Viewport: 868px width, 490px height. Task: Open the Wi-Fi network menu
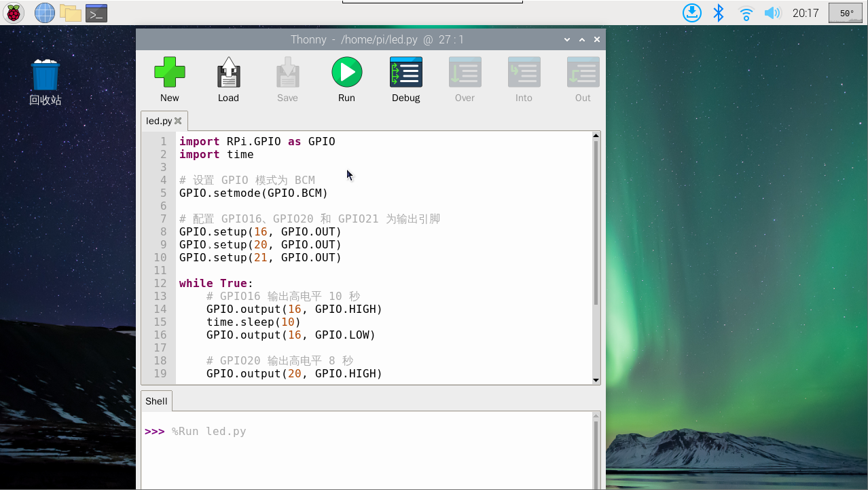coord(746,13)
